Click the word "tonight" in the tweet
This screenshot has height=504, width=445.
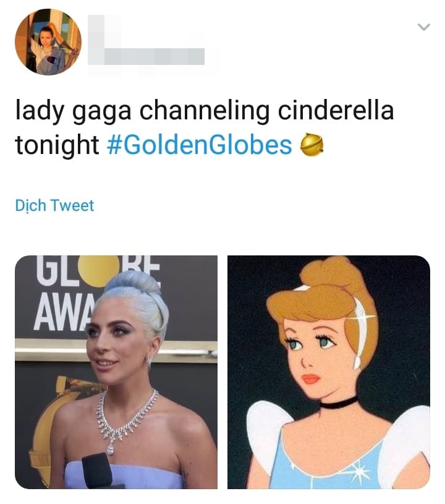pyautogui.click(x=57, y=145)
